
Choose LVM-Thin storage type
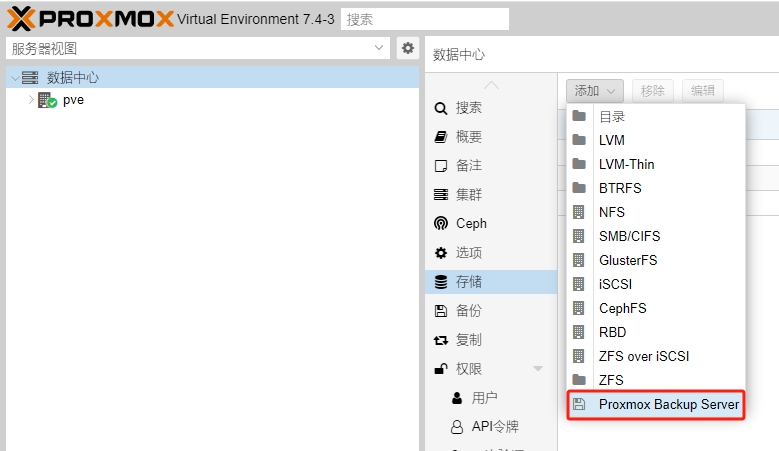click(626, 164)
